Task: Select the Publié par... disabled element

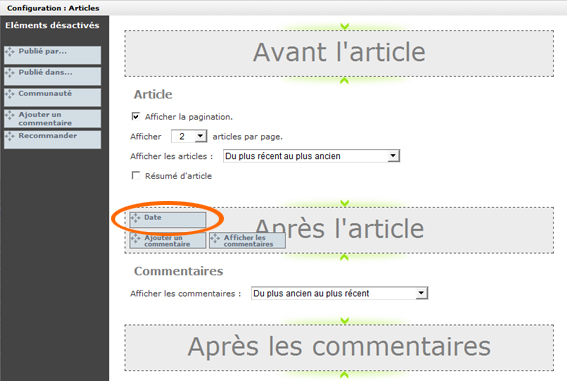Action: 52,55
